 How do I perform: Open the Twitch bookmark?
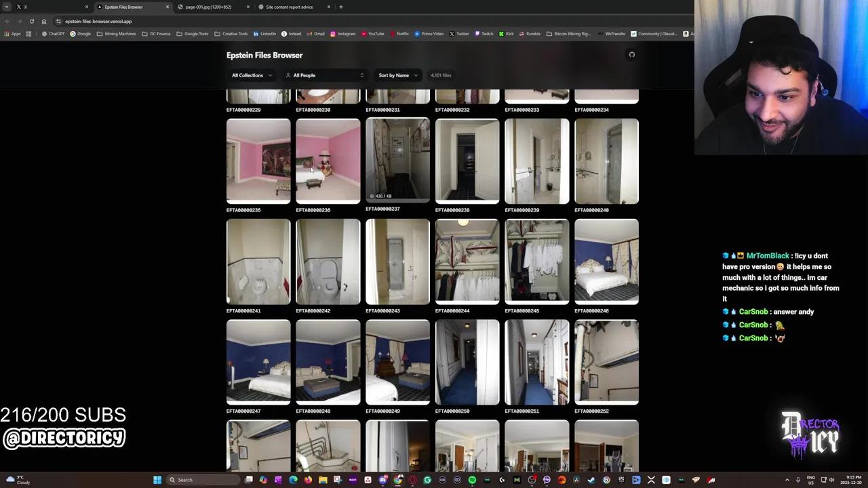click(x=484, y=34)
